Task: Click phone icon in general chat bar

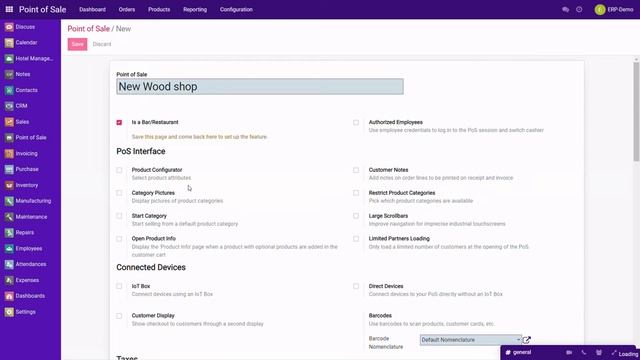Action: (584, 352)
